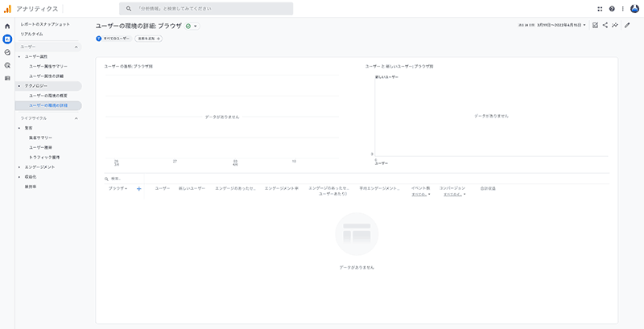This screenshot has height=329, width=644.
Task: Select リアルタイム in the reports menu
Action: click(x=32, y=34)
